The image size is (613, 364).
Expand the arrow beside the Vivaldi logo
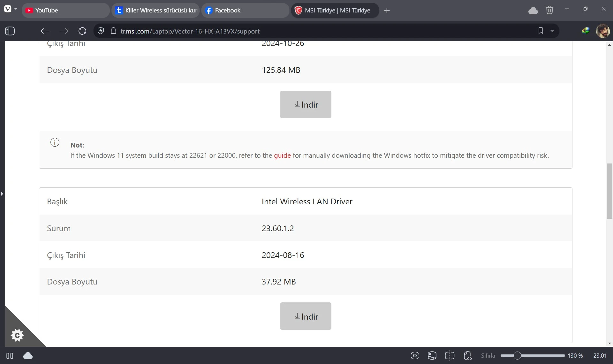point(16,9)
